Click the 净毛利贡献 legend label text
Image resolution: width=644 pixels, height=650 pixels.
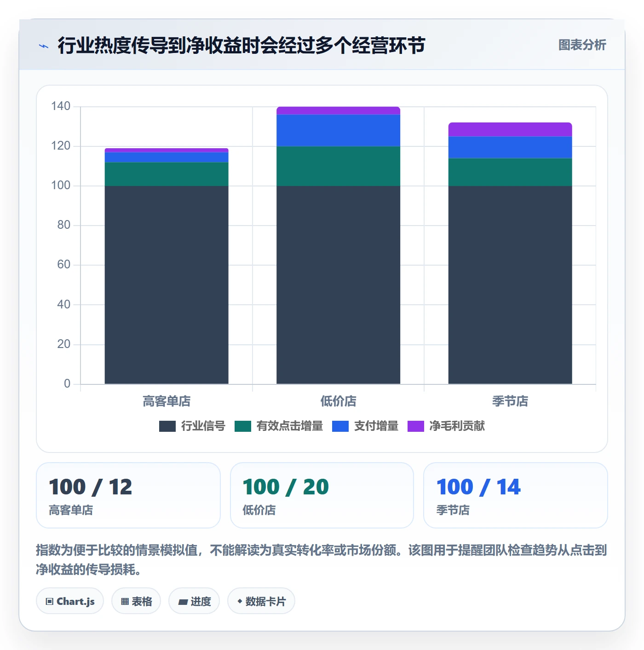457,426
